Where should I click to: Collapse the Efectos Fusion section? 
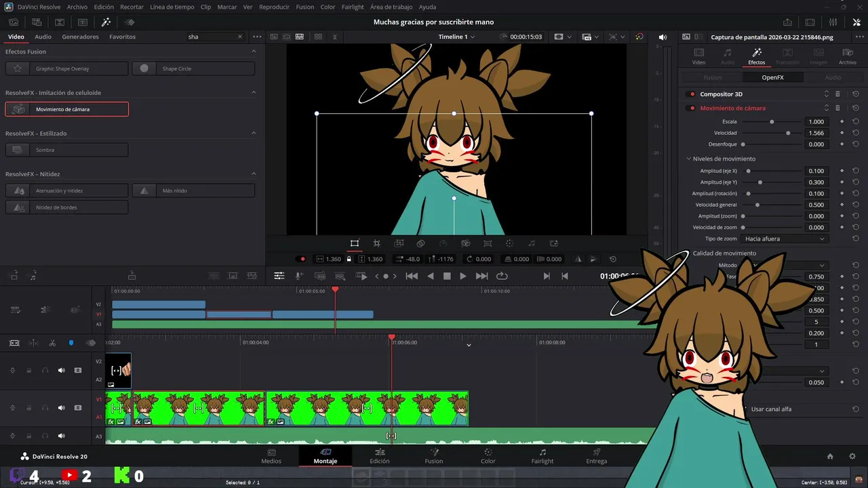coord(254,52)
